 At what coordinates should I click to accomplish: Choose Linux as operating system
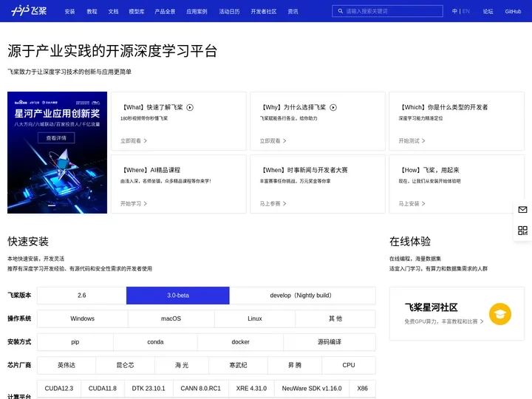coord(255,318)
